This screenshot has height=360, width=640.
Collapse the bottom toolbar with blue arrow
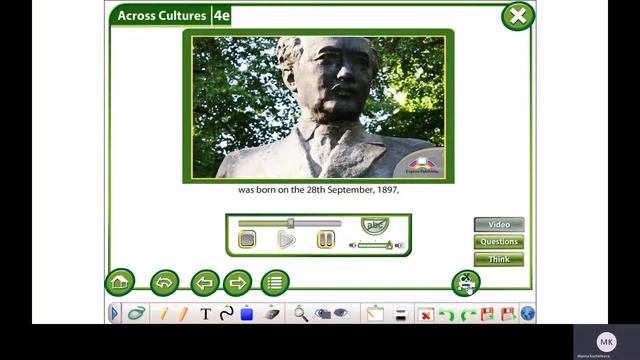tap(115, 313)
